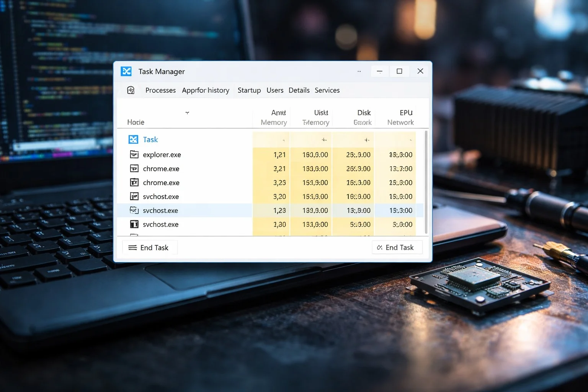The image size is (588, 392).
Task: Switch to the Processes tab
Action: click(160, 90)
